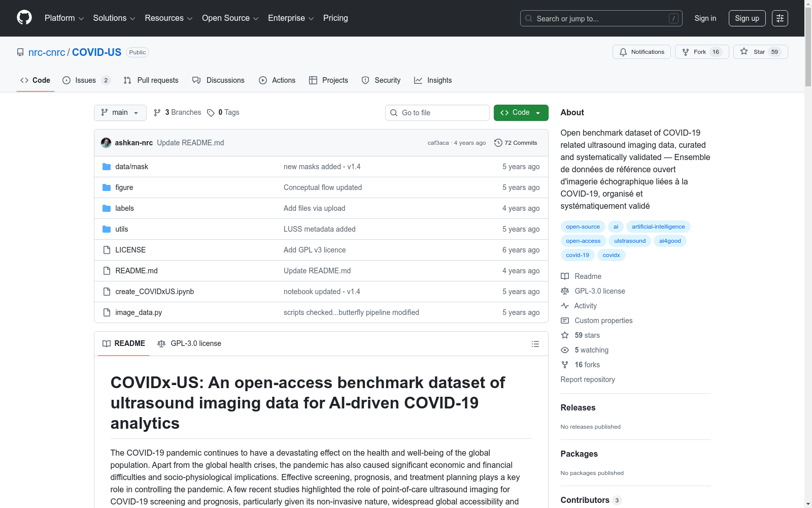Click the create_COVIDxUS.ipynb file icon
Image resolution: width=812 pixels, height=508 pixels.
[107, 292]
